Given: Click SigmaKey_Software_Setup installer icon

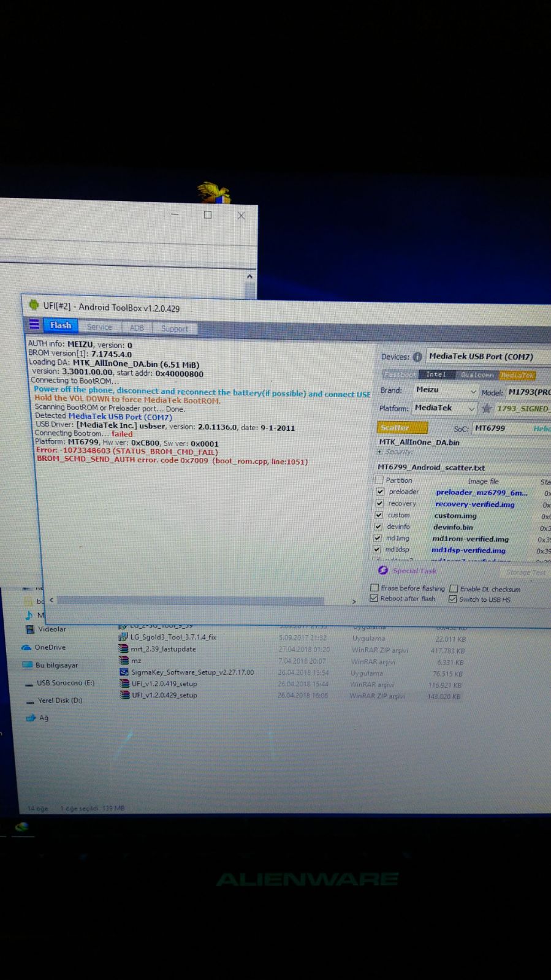Looking at the screenshot, I should [124, 672].
